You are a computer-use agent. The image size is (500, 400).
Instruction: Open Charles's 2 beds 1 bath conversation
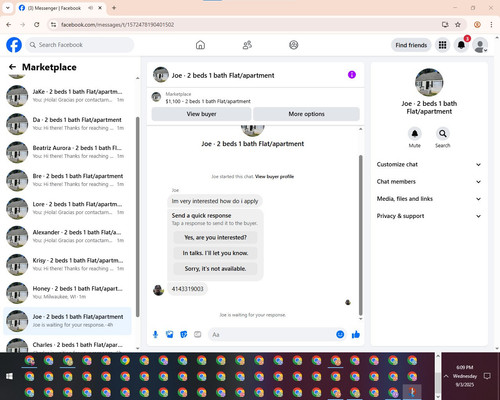tap(68, 345)
